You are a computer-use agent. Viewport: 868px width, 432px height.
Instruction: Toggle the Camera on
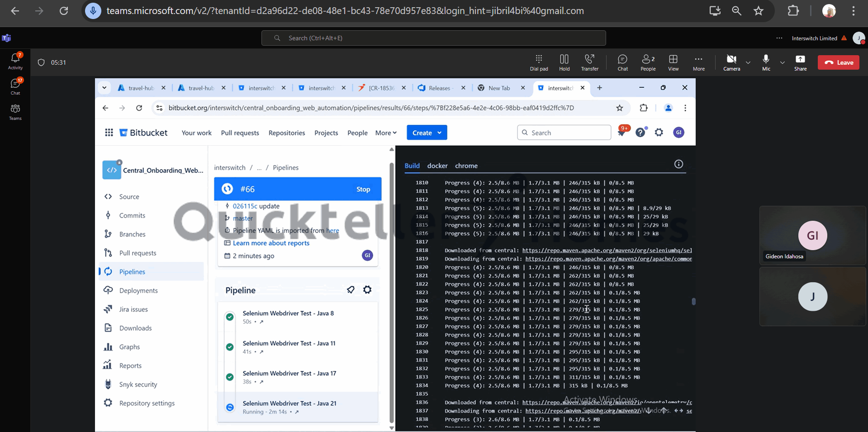(x=731, y=62)
